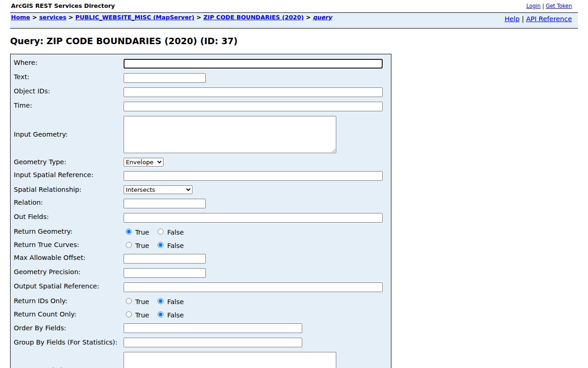Click the query breadcrumb link
This screenshot has width=588, height=368.
click(x=322, y=17)
